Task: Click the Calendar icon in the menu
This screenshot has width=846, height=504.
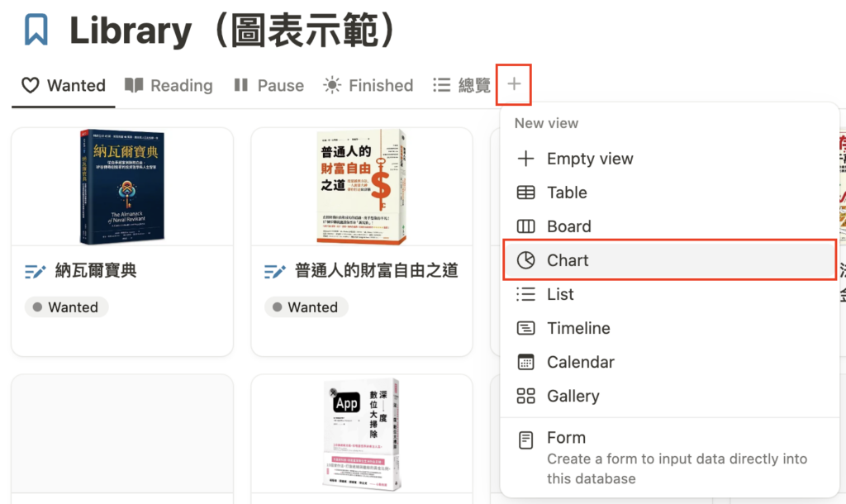Action: click(x=525, y=362)
